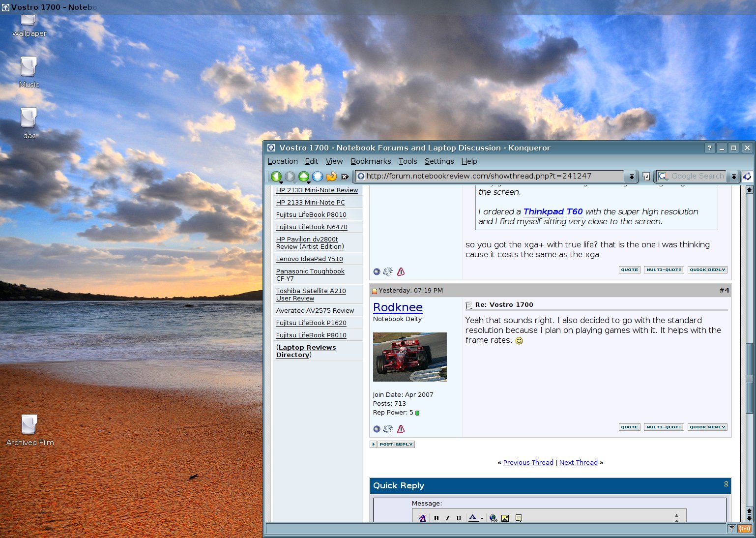
Task: Click the orange RSS feed icon in status bar
Action: [x=744, y=529]
